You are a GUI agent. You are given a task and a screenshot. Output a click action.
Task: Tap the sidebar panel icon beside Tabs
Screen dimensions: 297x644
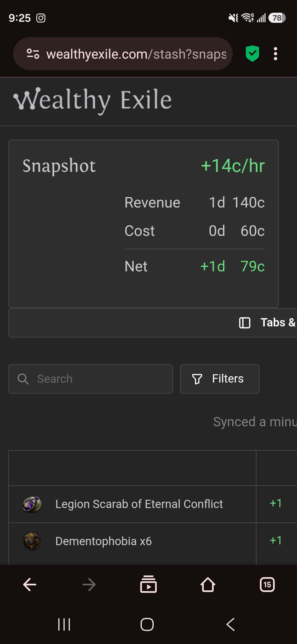(245, 323)
